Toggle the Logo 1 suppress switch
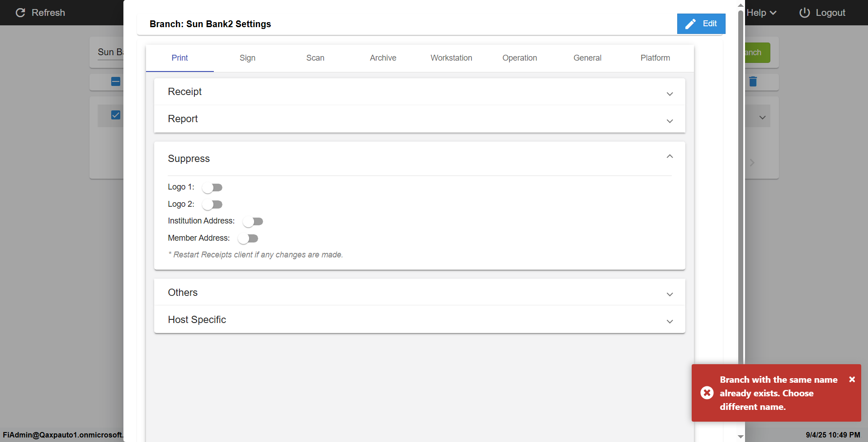 click(212, 187)
